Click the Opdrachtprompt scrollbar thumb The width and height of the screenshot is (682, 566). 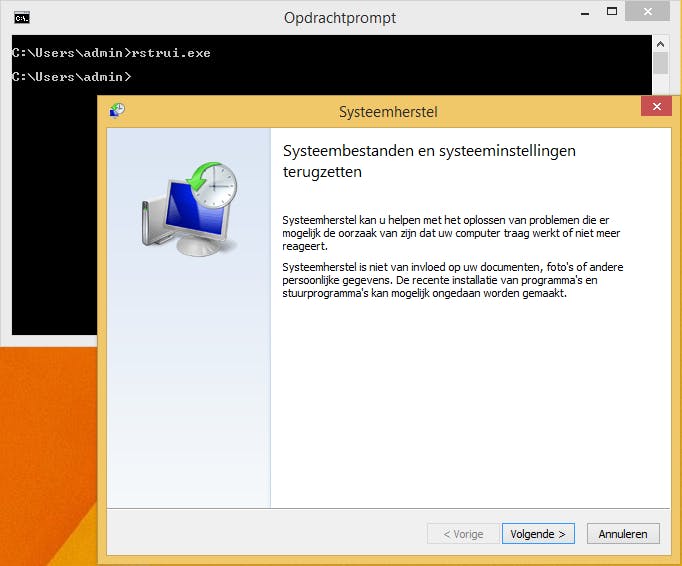(x=660, y=63)
